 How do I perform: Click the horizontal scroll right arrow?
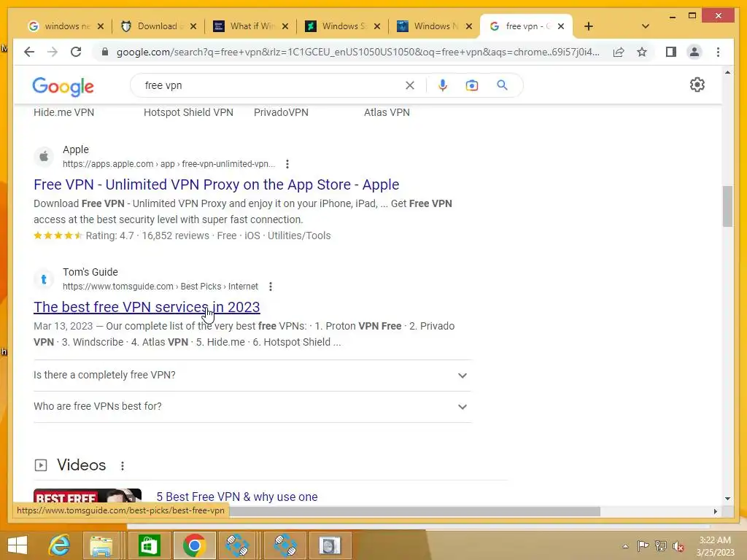(x=715, y=511)
